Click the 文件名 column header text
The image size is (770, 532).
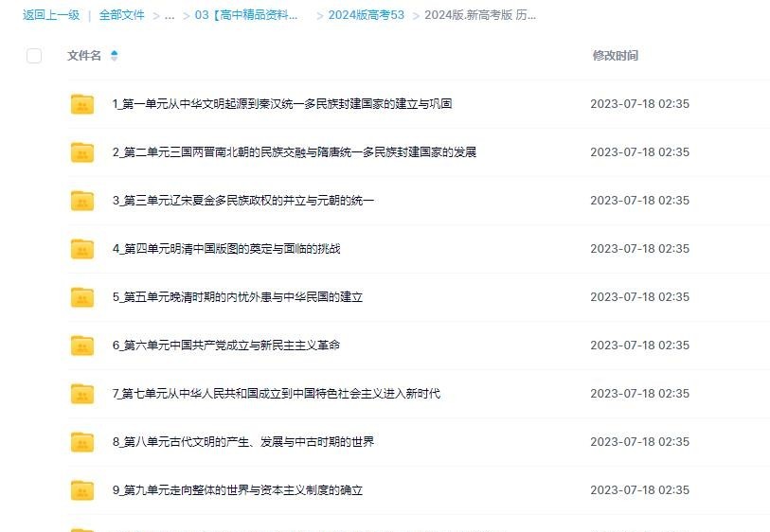pos(84,56)
